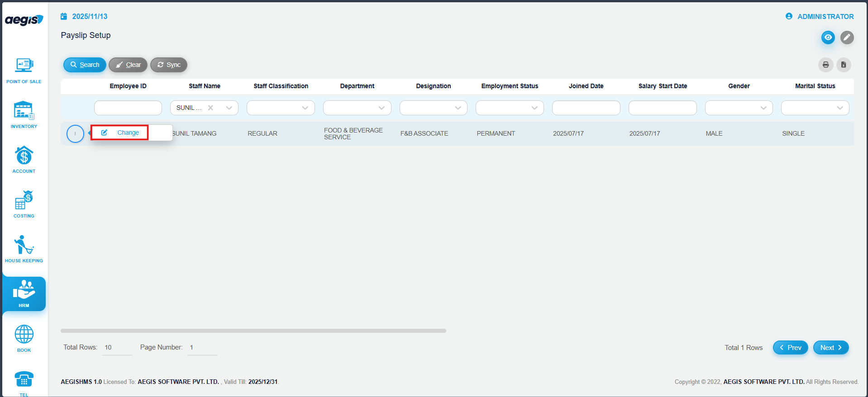Click the row actions three-dot button
This screenshot has height=397, width=868.
point(75,134)
